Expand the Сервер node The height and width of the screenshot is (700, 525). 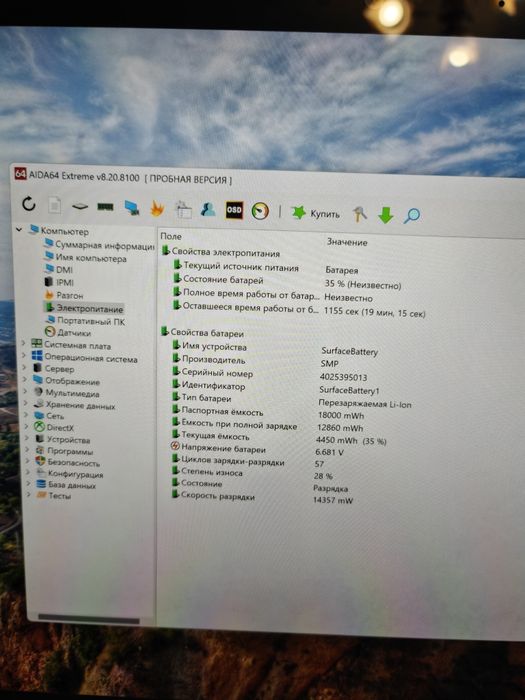pyautogui.click(x=24, y=367)
